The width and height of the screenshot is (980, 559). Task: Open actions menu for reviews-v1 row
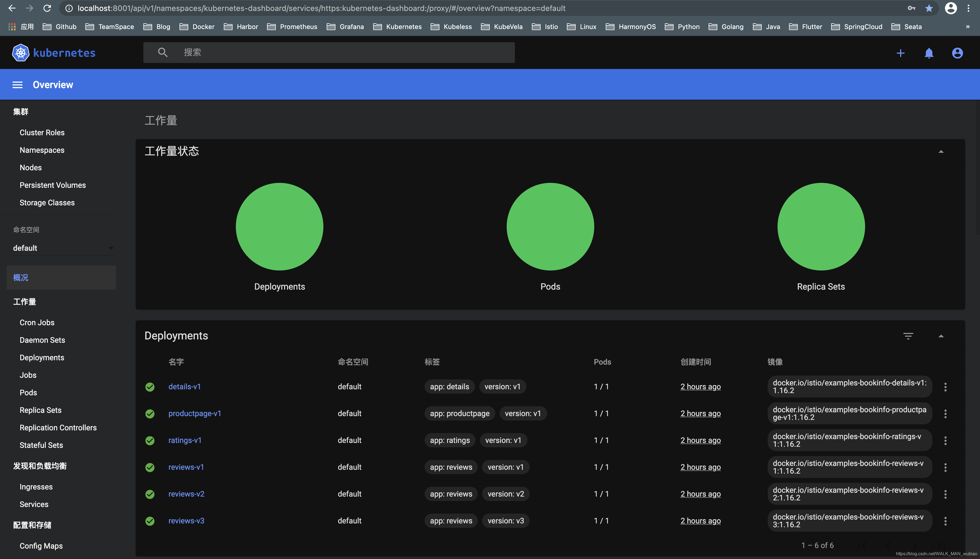coord(945,467)
